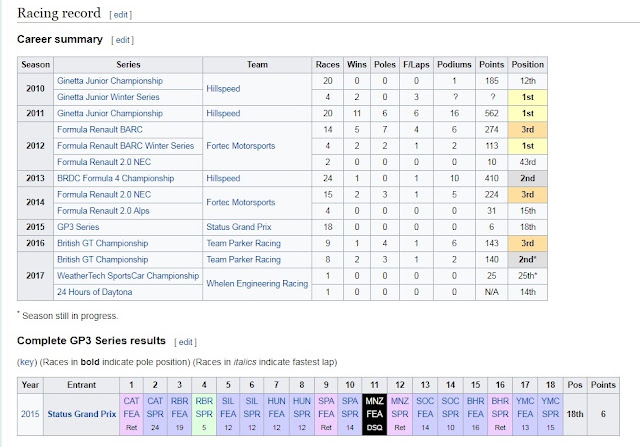This screenshot has width=640, height=447.
Task: Click the green RBR SPR round 4 cell
Action: point(204,414)
